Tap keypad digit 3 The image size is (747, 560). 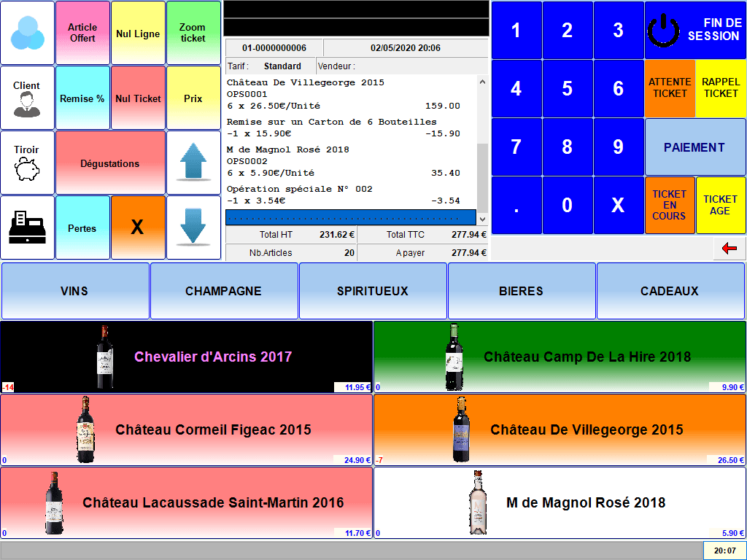click(619, 30)
